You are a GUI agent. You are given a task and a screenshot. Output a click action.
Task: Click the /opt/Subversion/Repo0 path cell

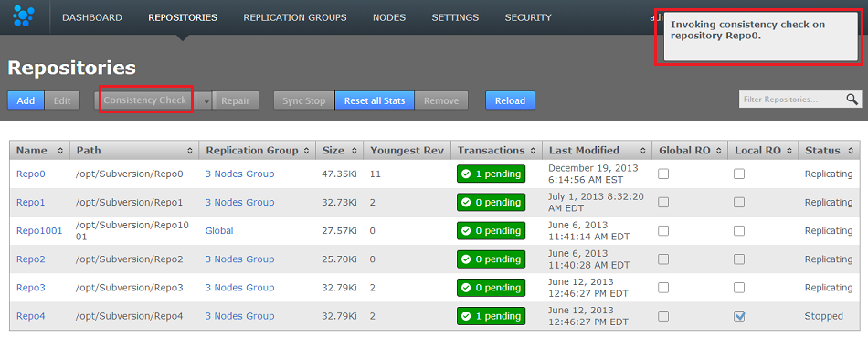coord(135,174)
